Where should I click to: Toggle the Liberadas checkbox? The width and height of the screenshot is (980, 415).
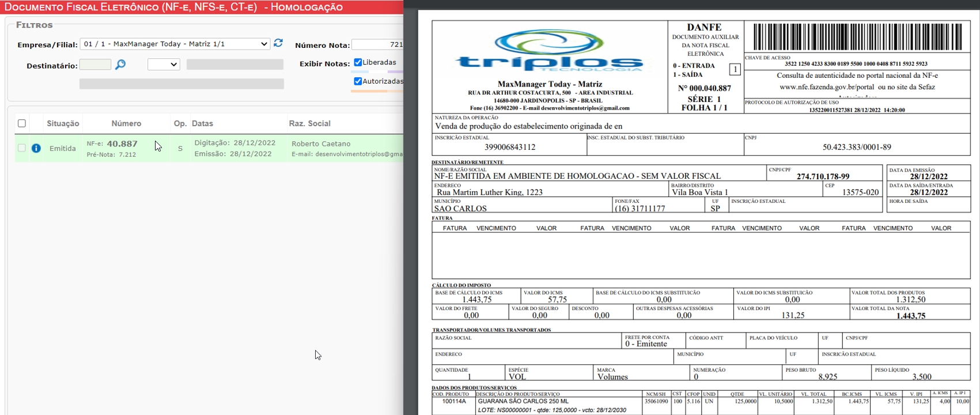coord(358,62)
